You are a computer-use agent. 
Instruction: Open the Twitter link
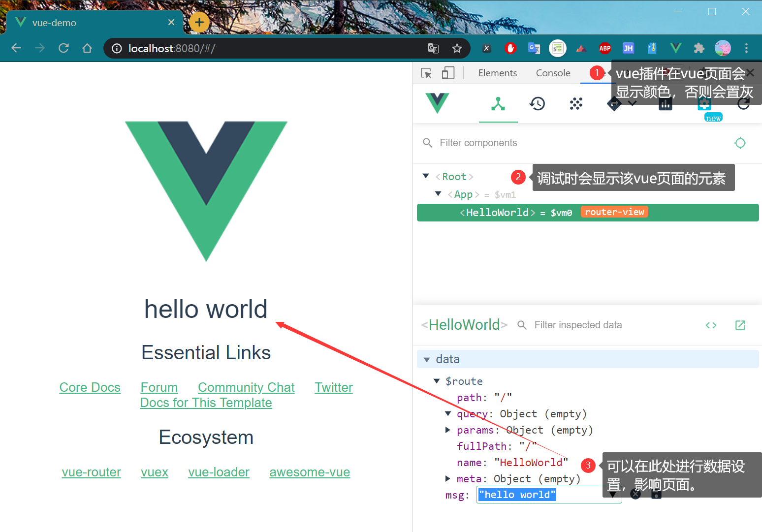pos(334,387)
